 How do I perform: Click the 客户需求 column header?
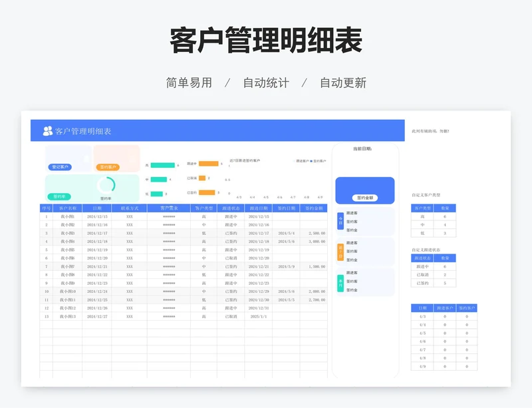(x=169, y=208)
